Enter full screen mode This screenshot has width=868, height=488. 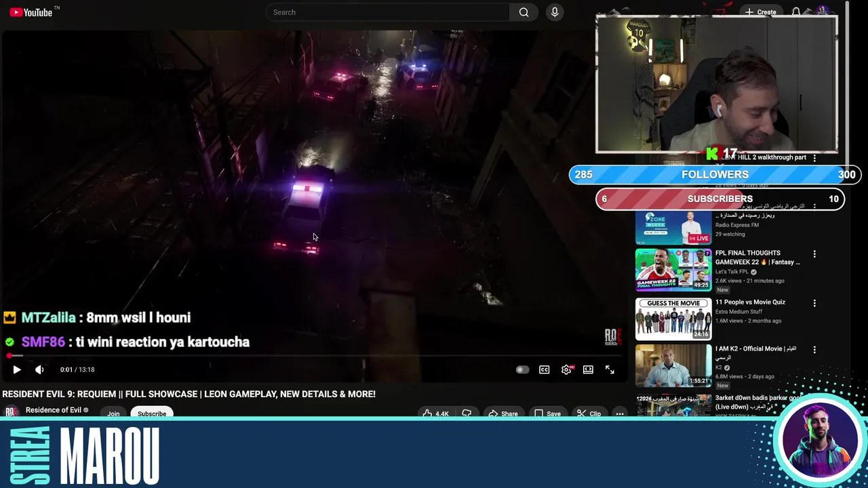[x=610, y=369]
